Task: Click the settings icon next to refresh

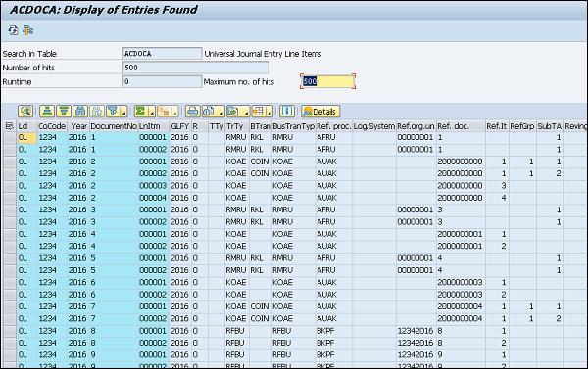Action: point(27,30)
